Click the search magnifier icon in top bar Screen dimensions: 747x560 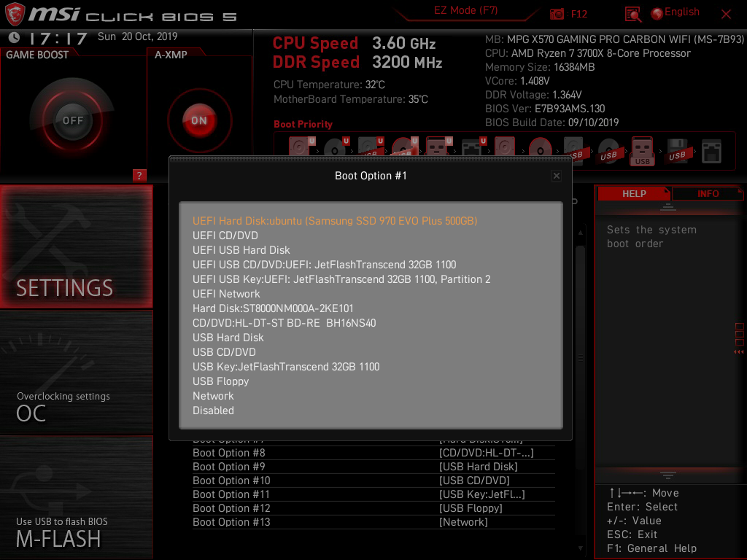pos(632,14)
